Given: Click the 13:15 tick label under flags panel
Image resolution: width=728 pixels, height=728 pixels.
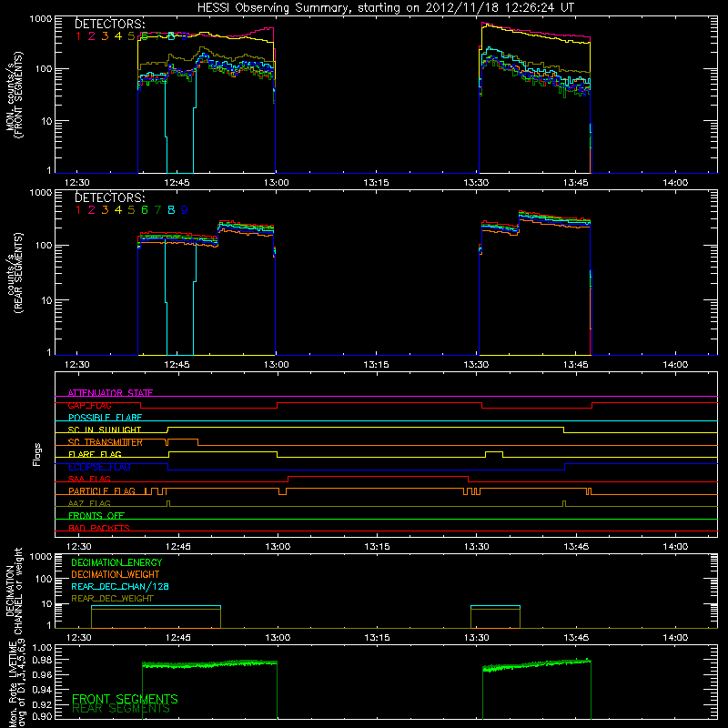Looking at the screenshot, I should [x=377, y=547].
